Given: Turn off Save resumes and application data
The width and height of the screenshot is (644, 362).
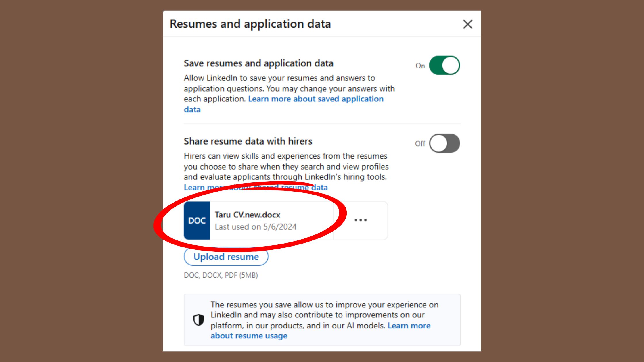Looking at the screenshot, I should coord(444,65).
